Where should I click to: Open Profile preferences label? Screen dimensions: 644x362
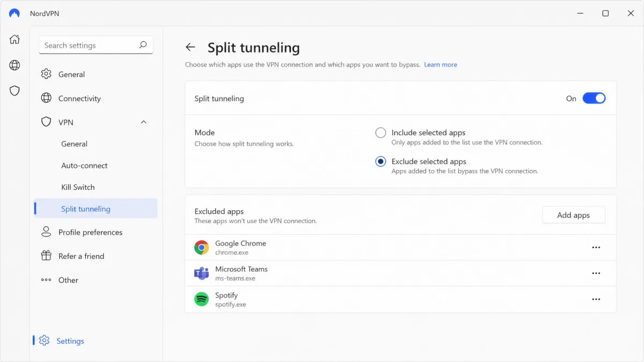90,232
